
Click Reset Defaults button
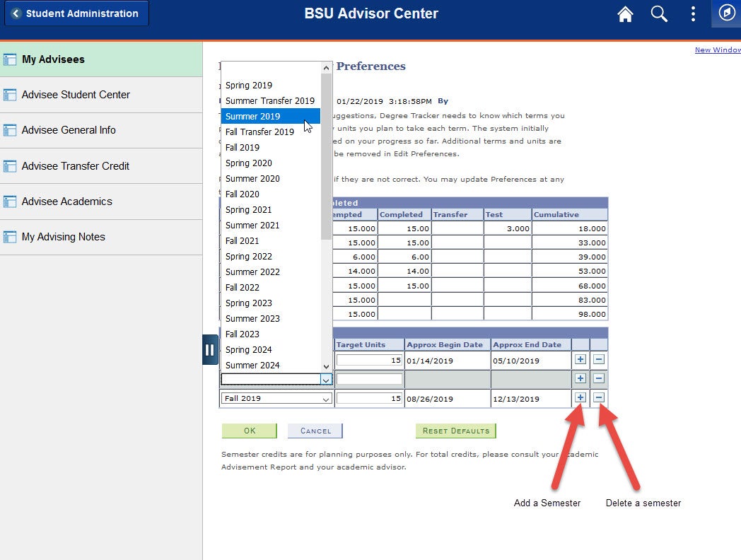(456, 431)
